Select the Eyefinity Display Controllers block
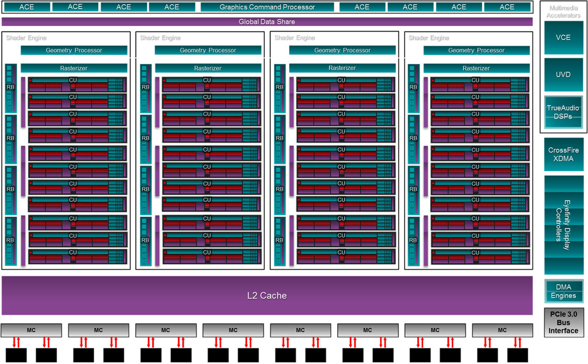 563,225
